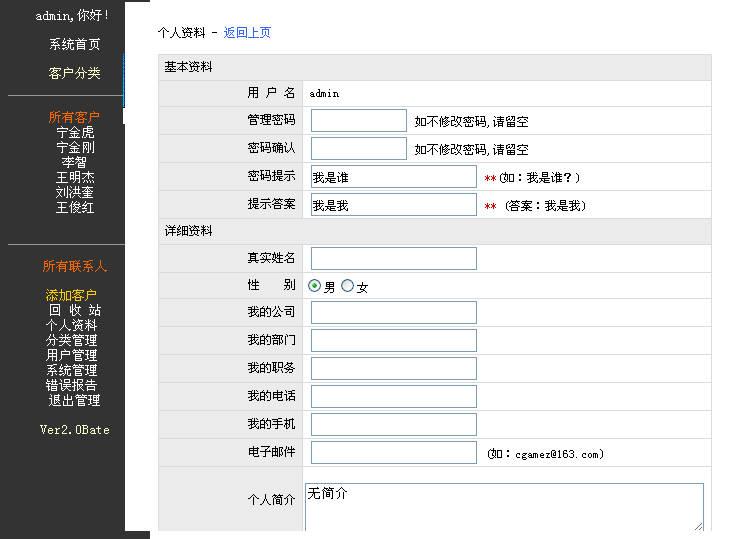The image size is (731, 539).
Task: Open 错误报告 in the sidebar
Action: (x=72, y=386)
